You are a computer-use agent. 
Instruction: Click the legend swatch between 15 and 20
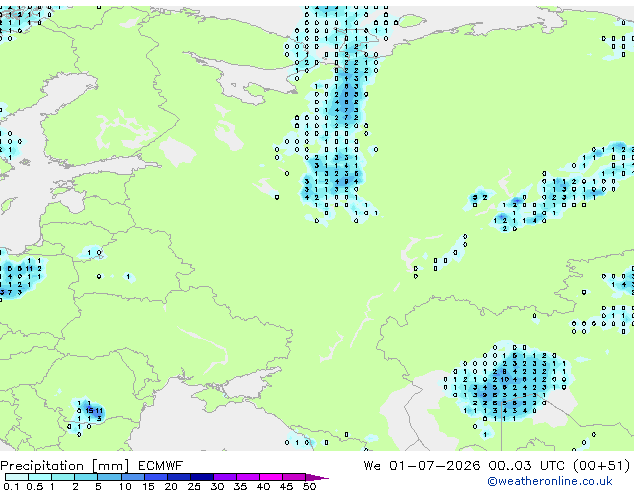click(155, 477)
